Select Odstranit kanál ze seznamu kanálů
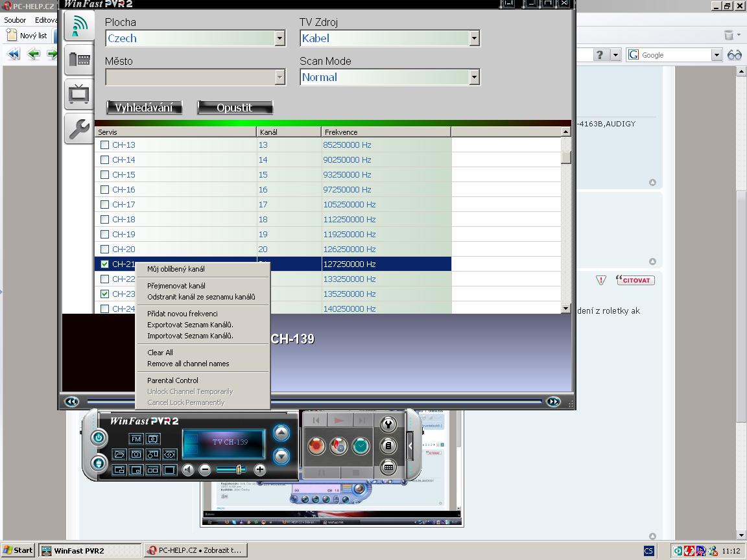The height and width of the screenshot is (560, 747). pos(201,297)
